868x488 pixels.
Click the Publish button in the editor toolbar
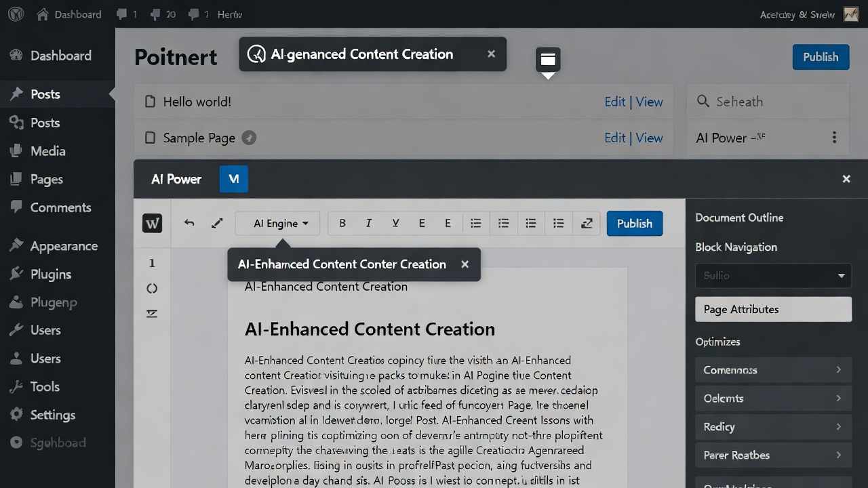pos(635,223)
